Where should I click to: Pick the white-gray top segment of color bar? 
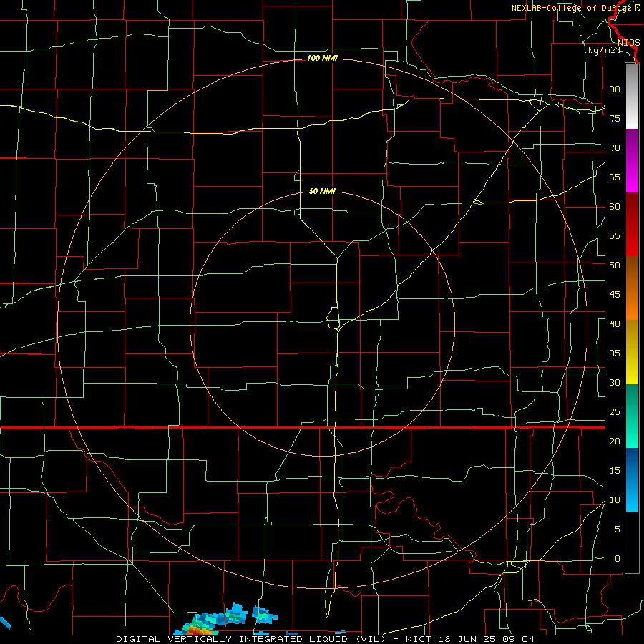(x=632, y=96)
